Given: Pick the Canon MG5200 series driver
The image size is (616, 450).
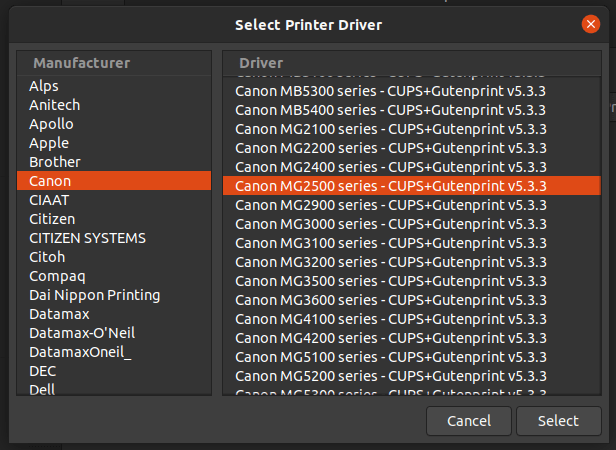Looking at the screenshot, I should click(x=391, y=376).
